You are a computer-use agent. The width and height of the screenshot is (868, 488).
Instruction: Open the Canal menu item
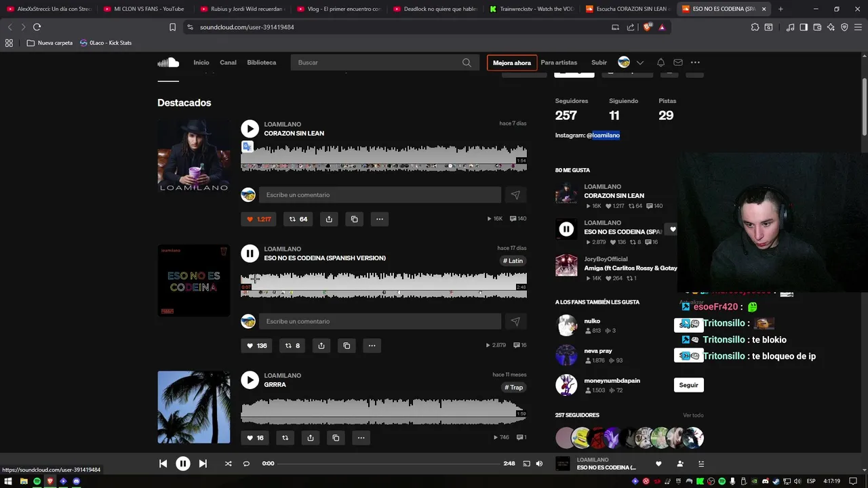click(228, 62)
